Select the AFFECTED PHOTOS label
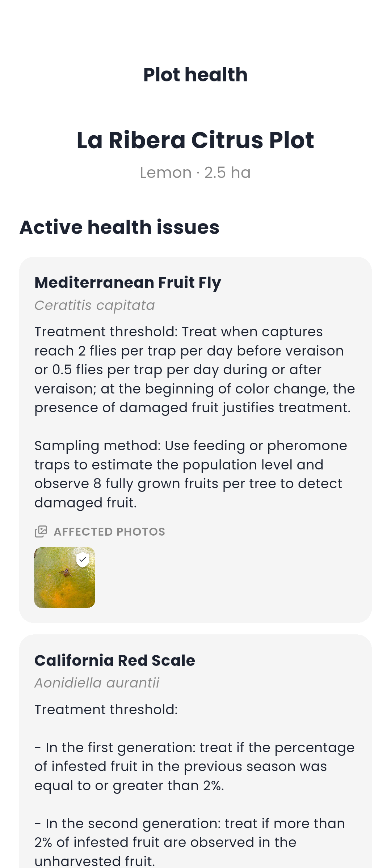 (109, 532)
